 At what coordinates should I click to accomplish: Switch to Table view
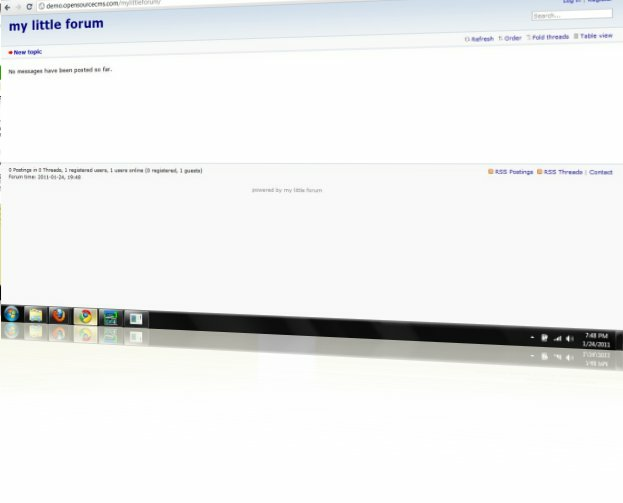(x=595, y=36)
